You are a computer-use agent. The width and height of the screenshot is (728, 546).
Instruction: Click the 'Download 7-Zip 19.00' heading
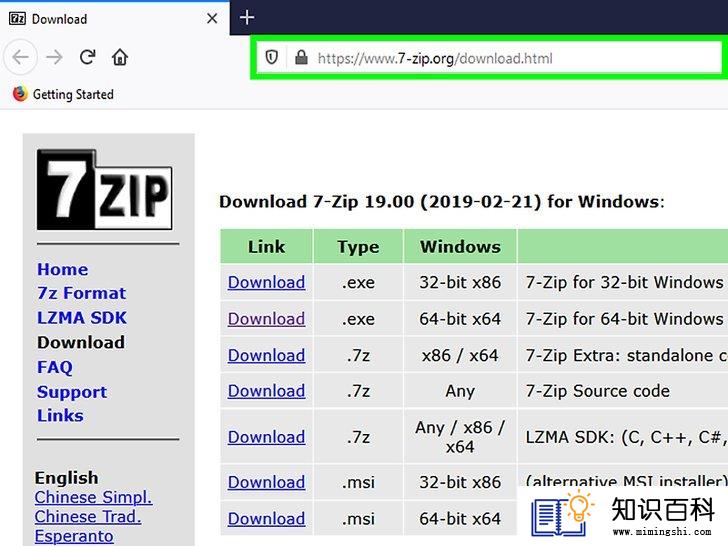coord(442,202)
